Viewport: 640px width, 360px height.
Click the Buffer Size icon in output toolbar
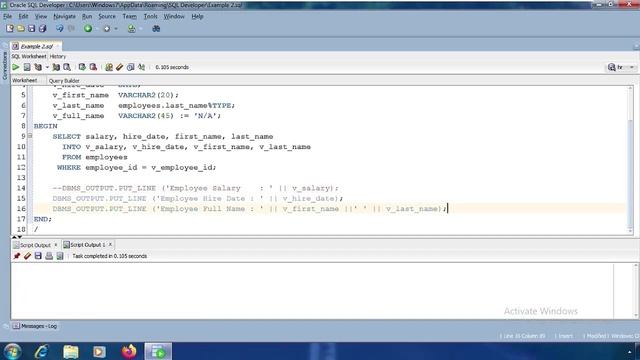[x=60, y=256]
